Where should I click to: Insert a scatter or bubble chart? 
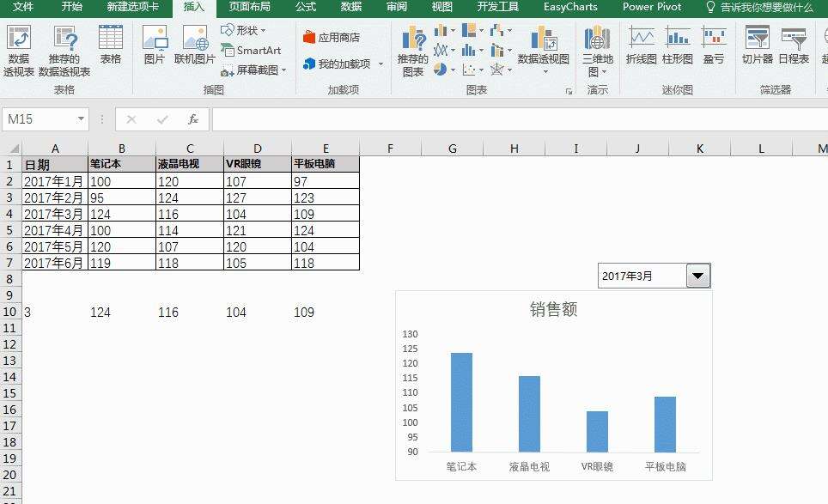click(x=472, y=70)
